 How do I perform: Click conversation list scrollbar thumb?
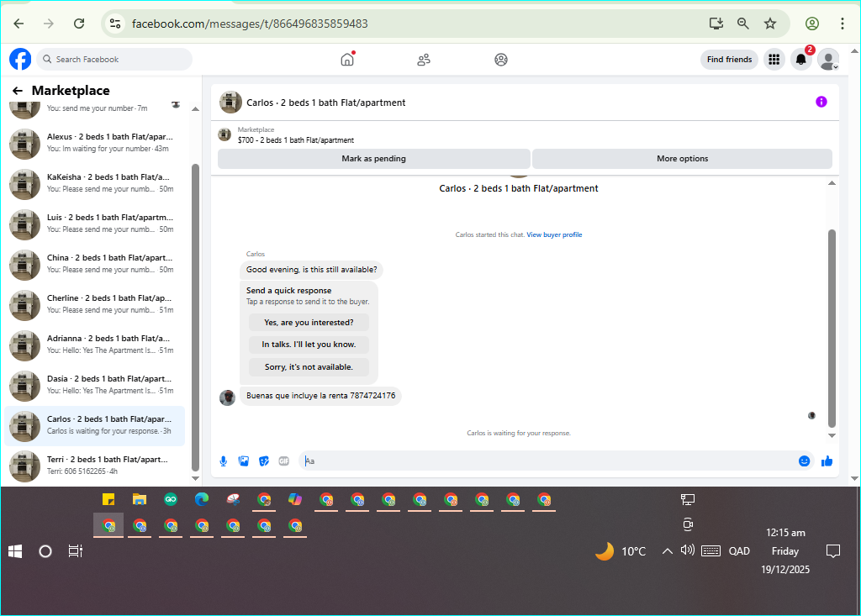tap(195, 318)
